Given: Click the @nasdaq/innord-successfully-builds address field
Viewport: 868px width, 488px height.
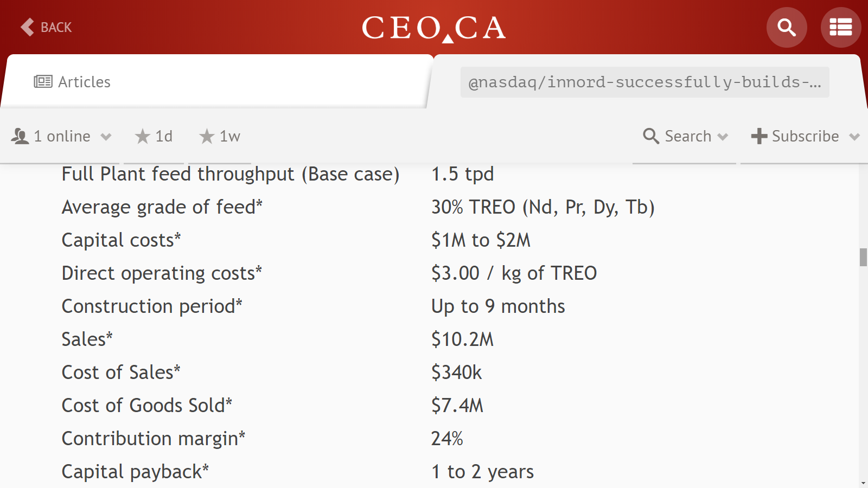Looking at the screenshot, I should pos(644,82).
